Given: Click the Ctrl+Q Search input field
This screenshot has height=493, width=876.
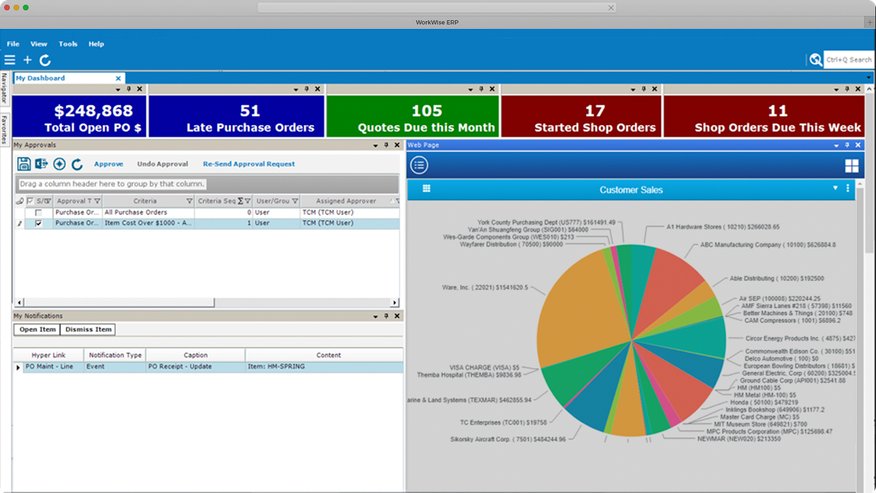Looking at the screenshot, I should [847, 60].
